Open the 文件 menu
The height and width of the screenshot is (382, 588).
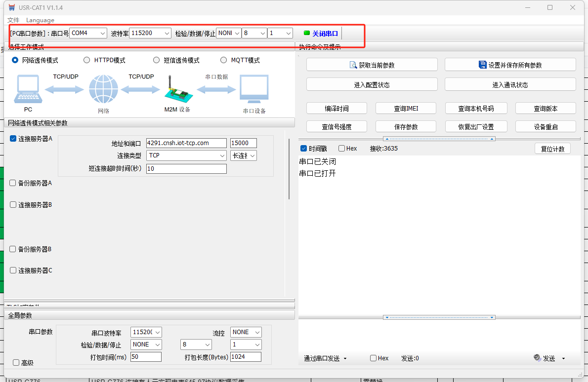(x=13, y=20)
